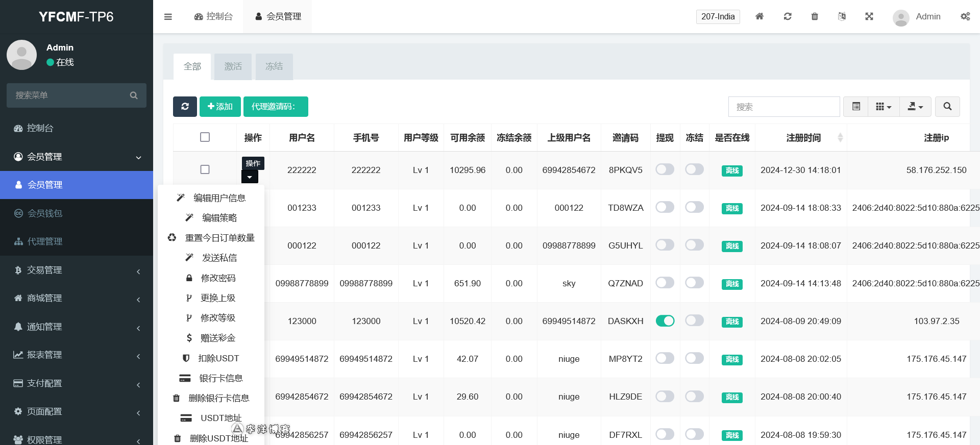Expand the 交易管理 sidebar menu
The image size is (980, 445).
(x=77, y=270)
